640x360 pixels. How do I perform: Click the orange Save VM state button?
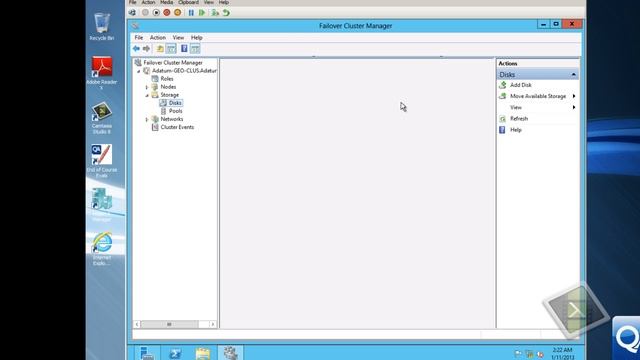click(x=177, y=13)
